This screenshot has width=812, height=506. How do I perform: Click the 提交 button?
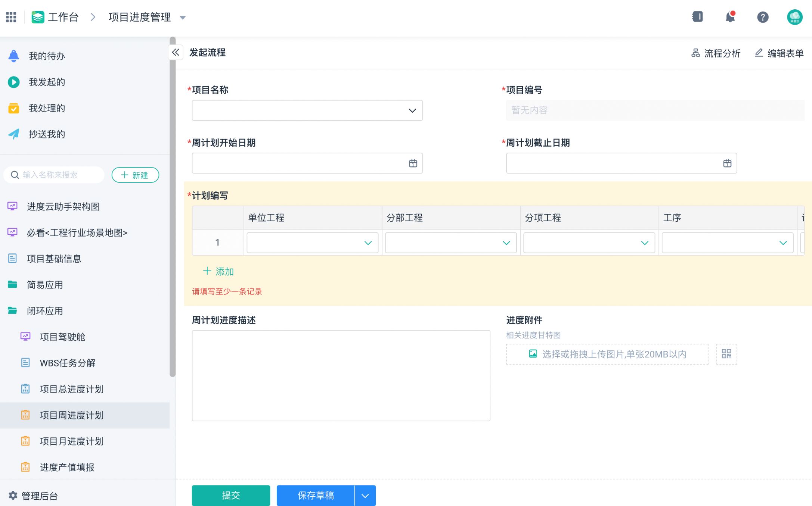point(230,496)
